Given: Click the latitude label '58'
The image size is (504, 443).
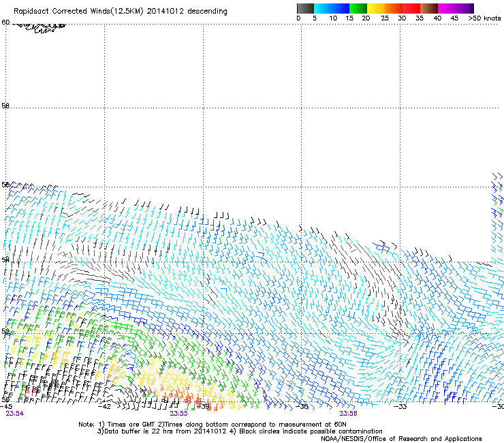Looking at the screenshot, I should pos(5,106).
